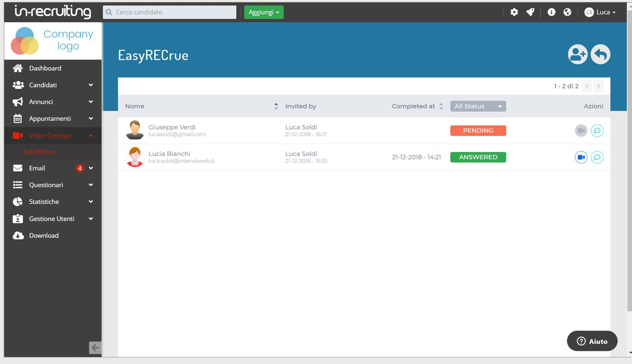This screenshot has height=364, width=632.
Task: Click completion date 21-12-2018 - 14:21
Action: pyautogui.click(x=416, y=157)
